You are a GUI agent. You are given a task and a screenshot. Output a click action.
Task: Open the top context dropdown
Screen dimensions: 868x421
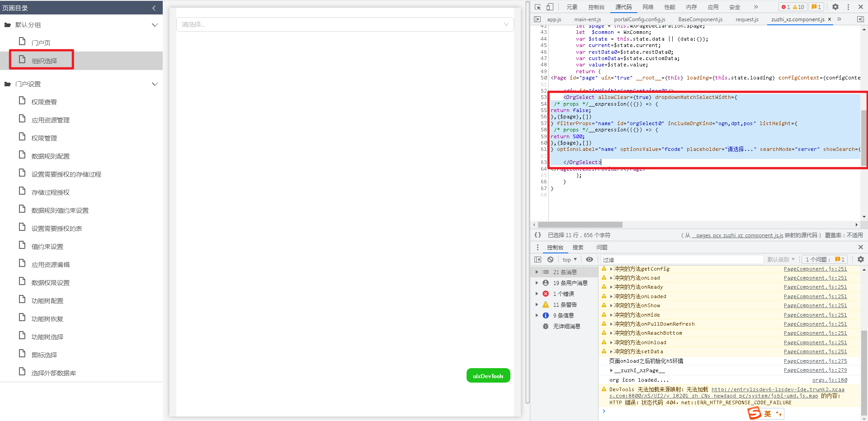(x=570, y=259)
